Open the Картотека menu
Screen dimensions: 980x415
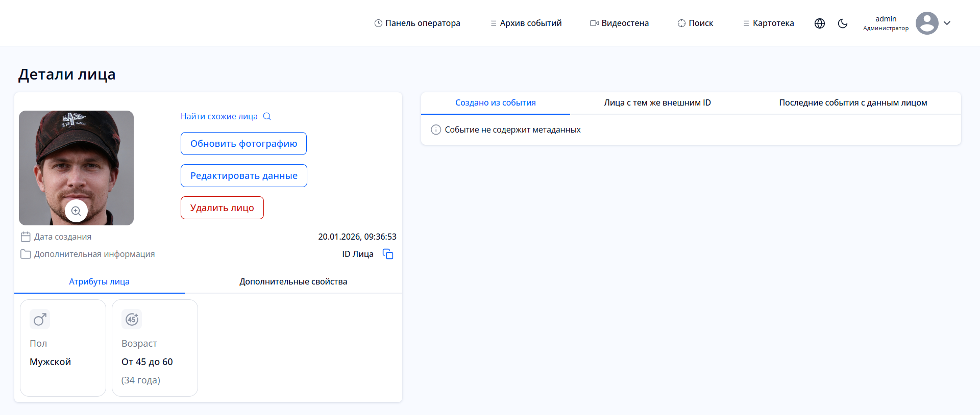[768, 23]
